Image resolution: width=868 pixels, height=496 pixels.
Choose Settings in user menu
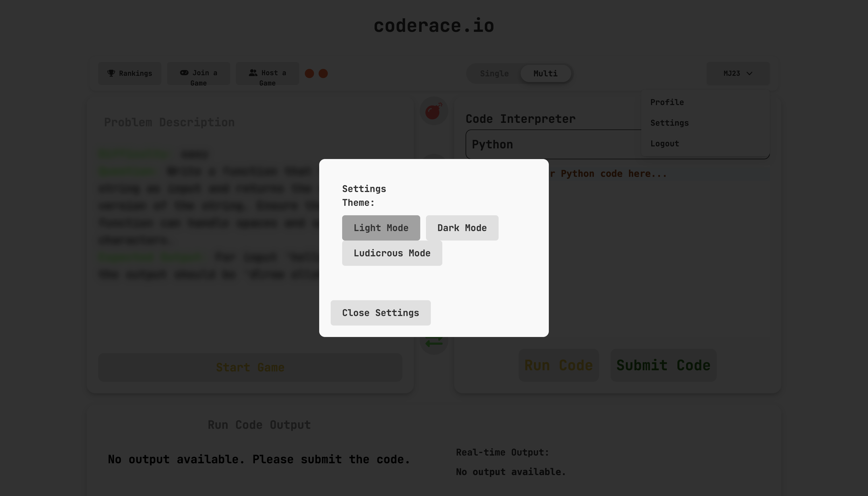point(669,123)
